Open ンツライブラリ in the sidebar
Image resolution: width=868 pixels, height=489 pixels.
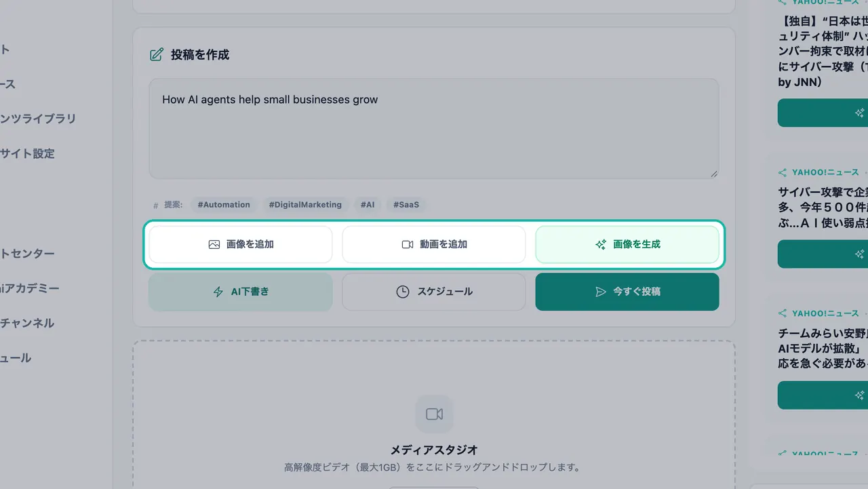click(x=38, y=119)
